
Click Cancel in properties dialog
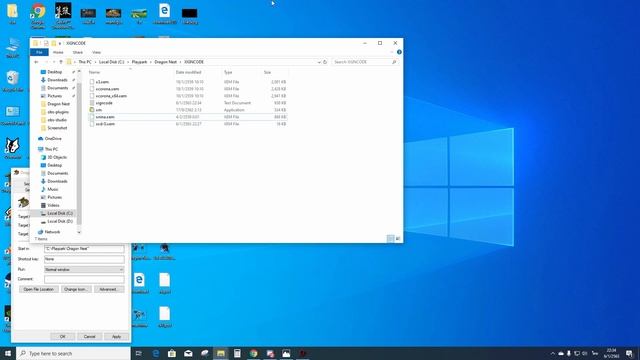click(x=89, y=336)
